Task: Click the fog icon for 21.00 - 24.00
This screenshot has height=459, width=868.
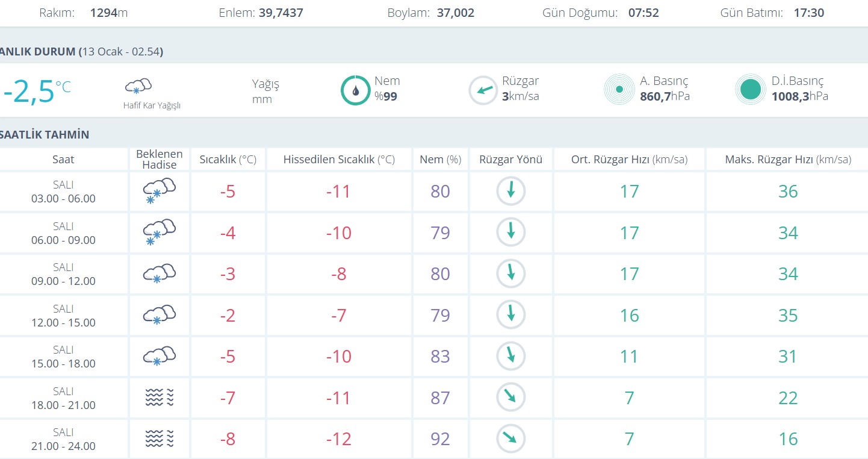Action: [x=159, y=439]
